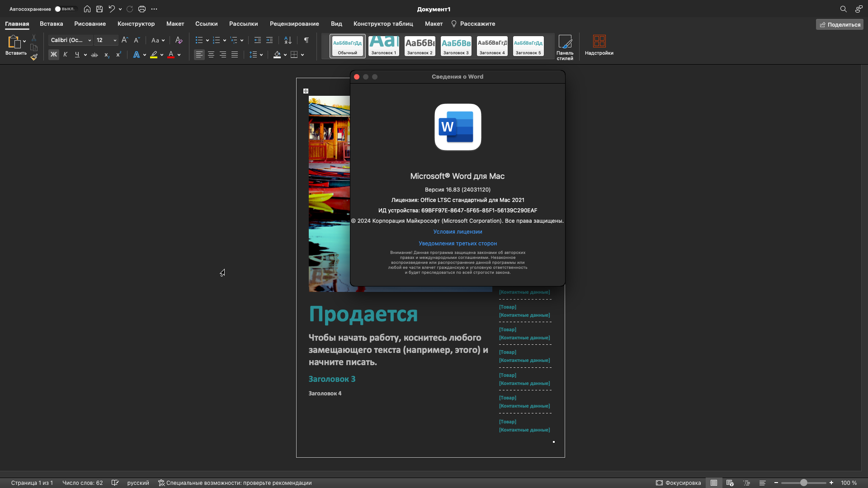Click the show paragraph marks icon
The width and height of the screenshot is (868, 488).
coord(307,40)
